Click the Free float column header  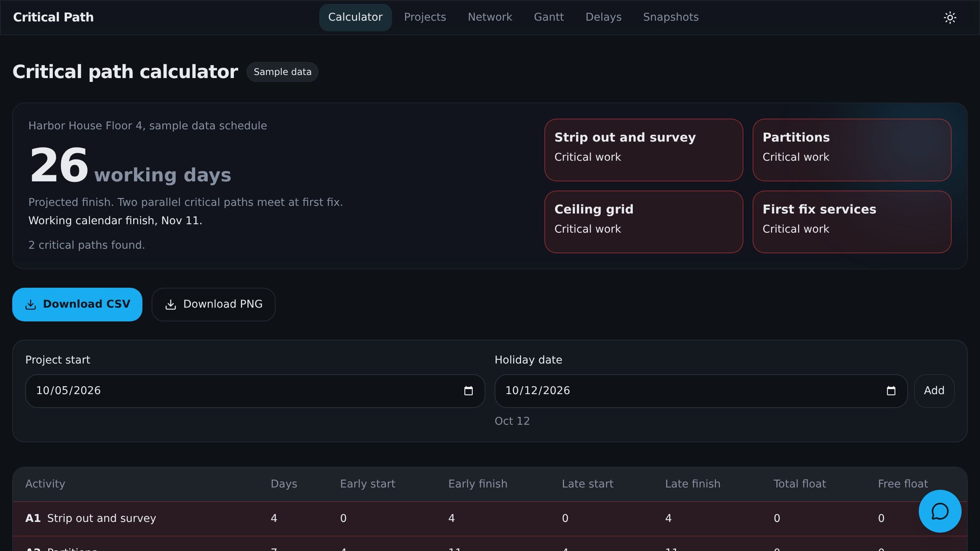[x=903, y=484]
